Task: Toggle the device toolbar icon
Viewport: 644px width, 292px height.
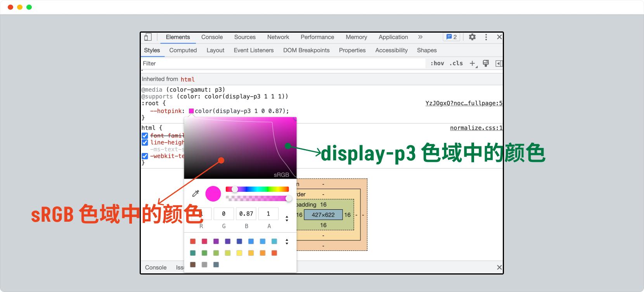Action: [x=148, y=37]
